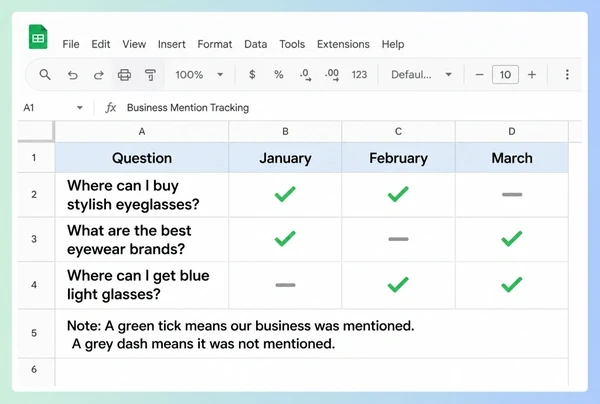Select column D header
The width and height of the screenshot is (600, 404).
pos(512,132)
